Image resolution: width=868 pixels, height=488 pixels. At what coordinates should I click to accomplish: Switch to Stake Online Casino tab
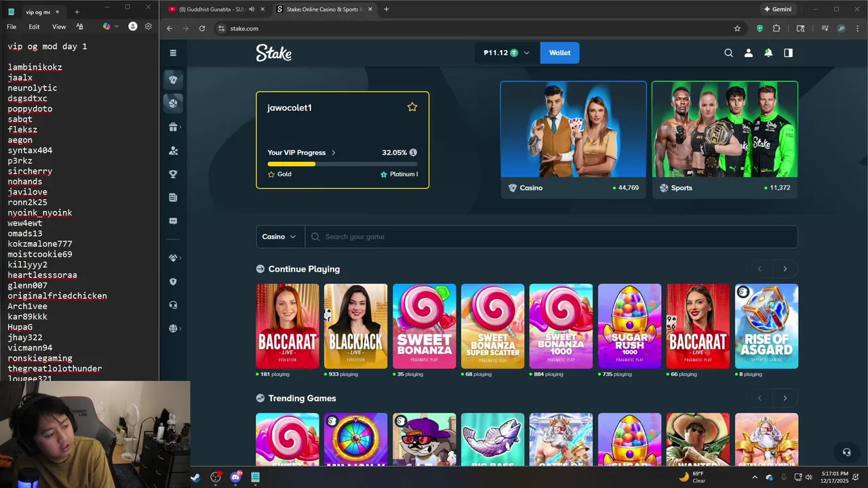point(323,9)
